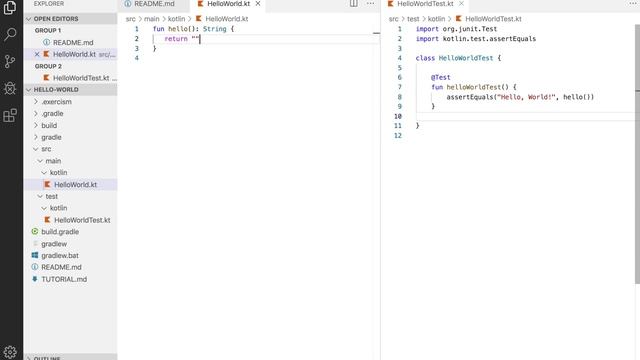Open gradlew.bat in the file tree

pos(60,256)
